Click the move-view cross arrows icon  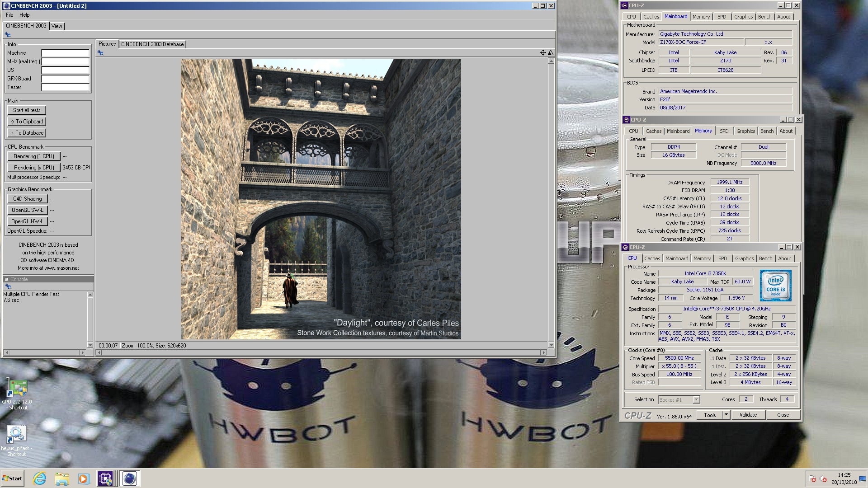point(543,53)
